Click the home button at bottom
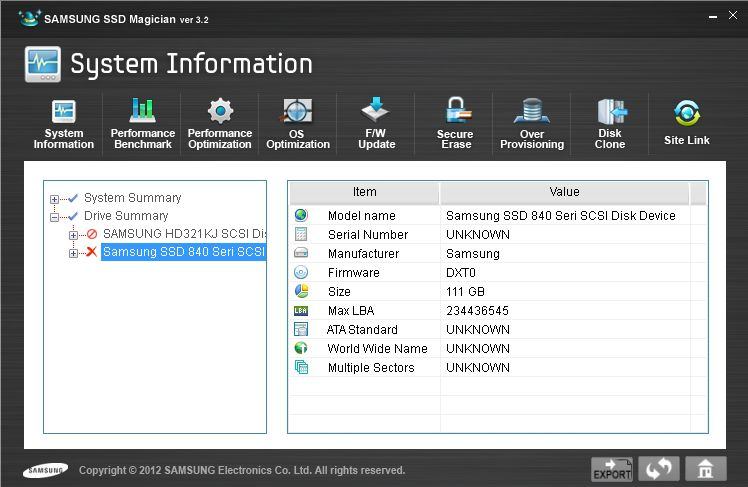This screenshot has width=748, height=487. pyautogui.click(x=706, y=469)
